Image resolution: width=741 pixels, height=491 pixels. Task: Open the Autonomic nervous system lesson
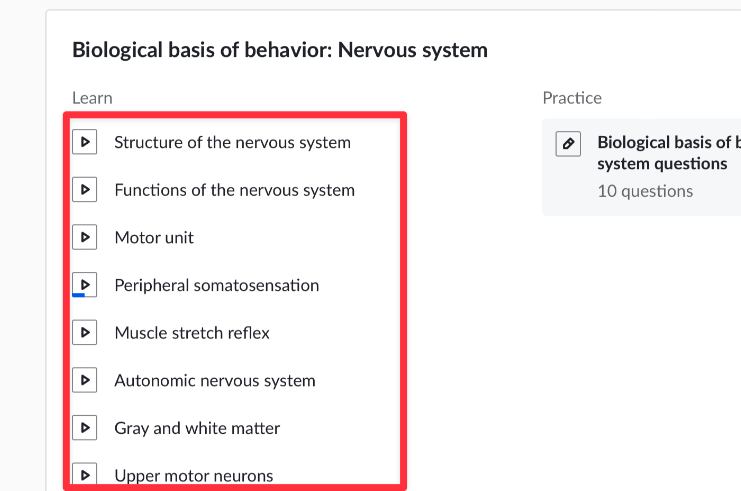[x=215, y=381]
